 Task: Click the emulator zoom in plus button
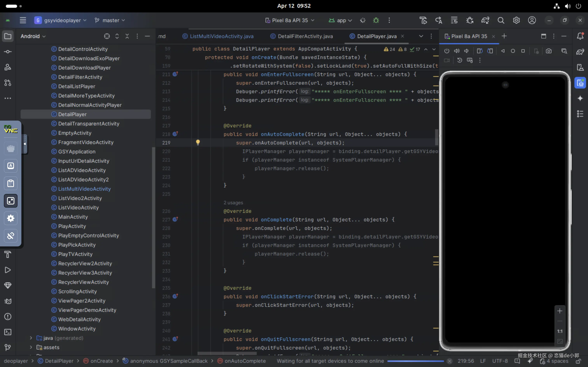pos(560,311)
